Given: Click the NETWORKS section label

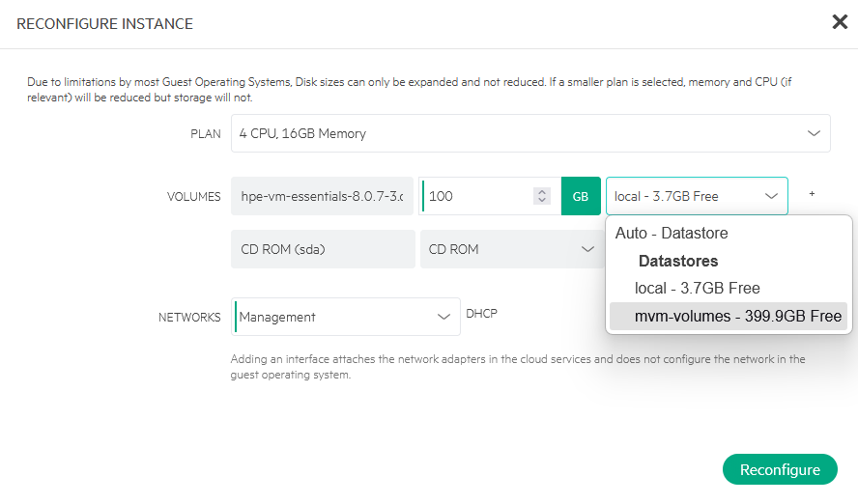Looking at the screenshot, I should (189, 317).
